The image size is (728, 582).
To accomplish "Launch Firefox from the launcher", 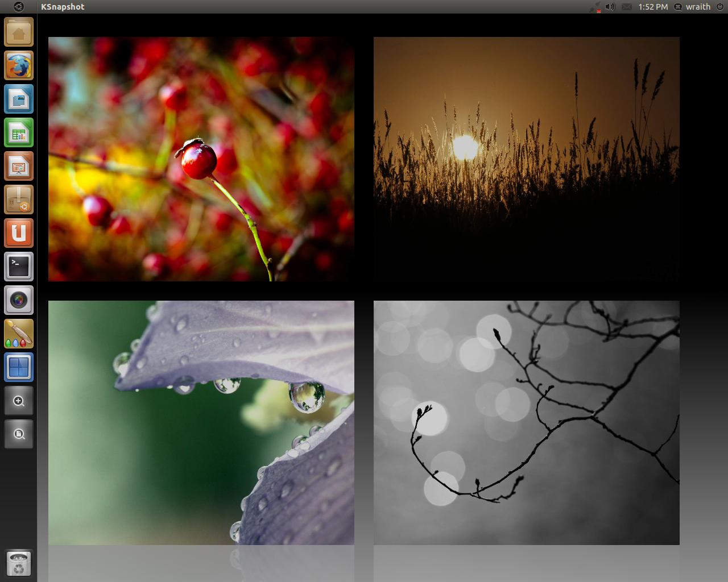I will [x=19, y=66].
